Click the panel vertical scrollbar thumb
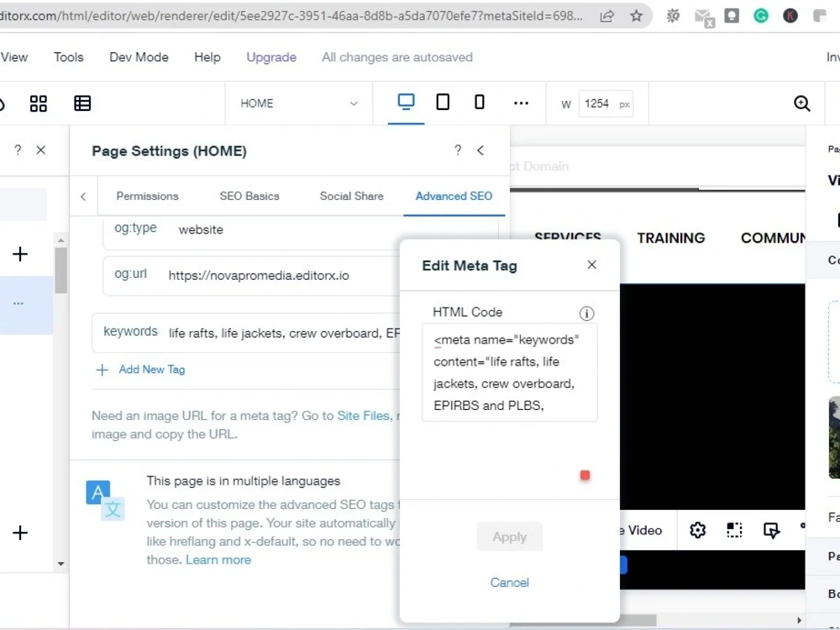 pyautogui.click(x=61, y=270)
